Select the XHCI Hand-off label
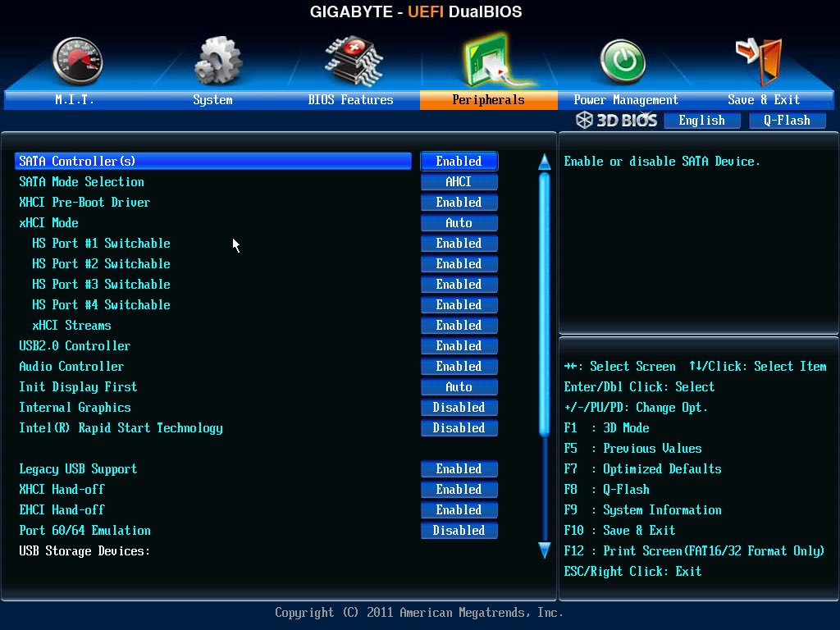The image size is (840, 630). [62, 489]
